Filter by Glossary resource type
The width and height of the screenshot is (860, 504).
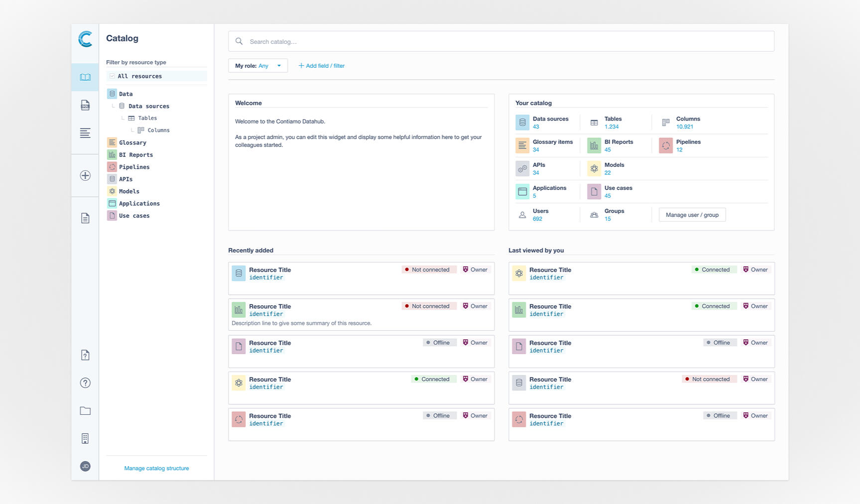[132, 142]
